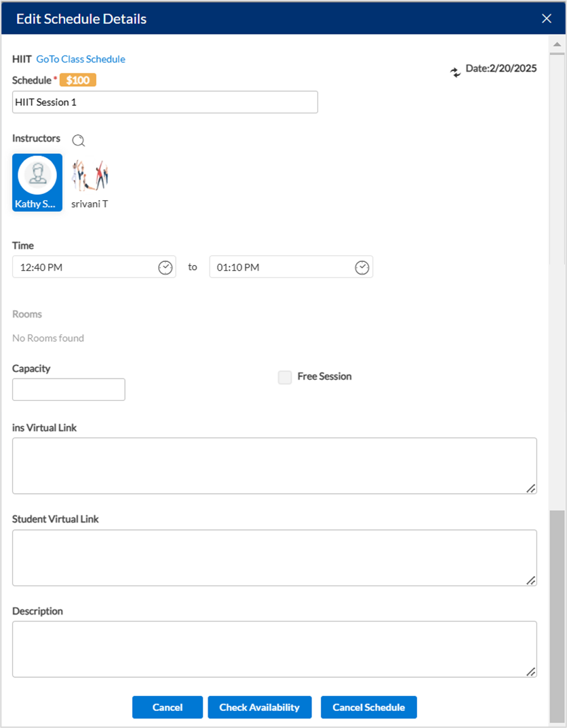Click the HIIT class name label
The image size is (567, 728).
[x=22, y=59]
